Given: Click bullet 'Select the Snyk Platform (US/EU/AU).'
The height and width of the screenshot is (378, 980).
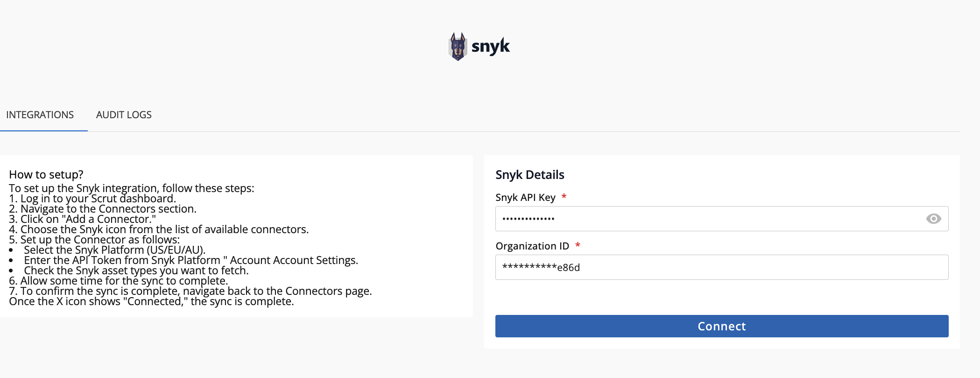Looking at the screenshot, I should tap(115, 250).
